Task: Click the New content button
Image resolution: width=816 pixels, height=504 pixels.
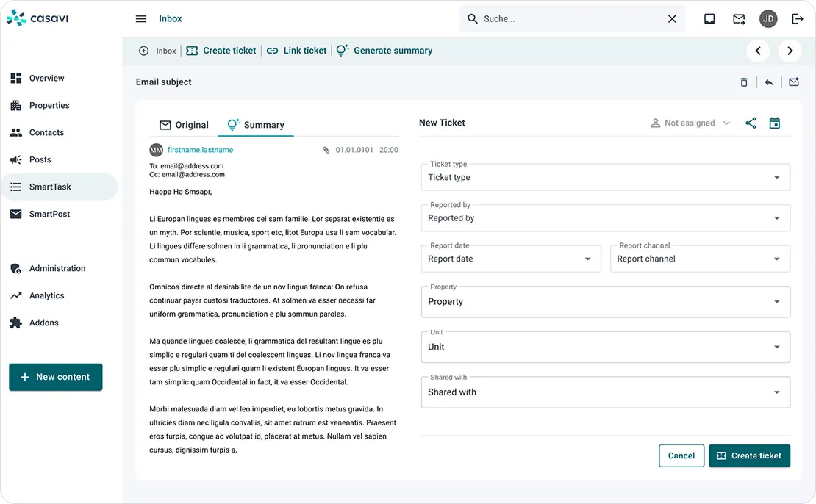Action: 56,377
